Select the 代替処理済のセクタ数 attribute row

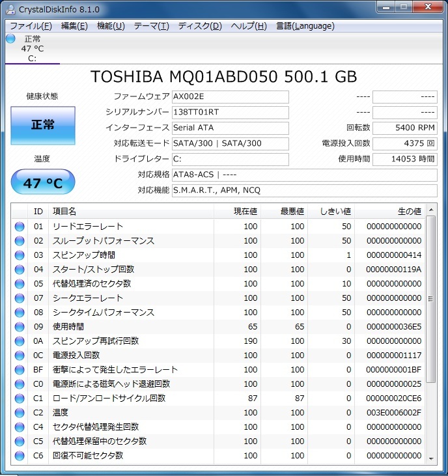pyautogui.click(x=218, y=283)
